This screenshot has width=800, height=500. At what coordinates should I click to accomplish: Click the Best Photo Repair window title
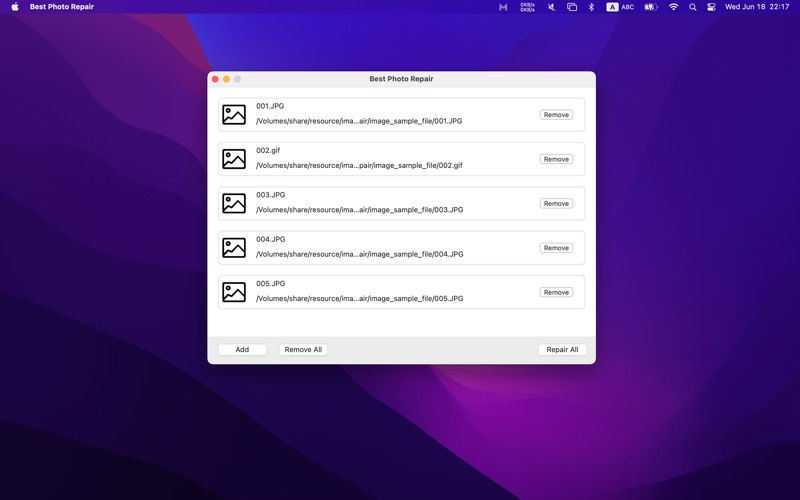[x=402, y=79]
